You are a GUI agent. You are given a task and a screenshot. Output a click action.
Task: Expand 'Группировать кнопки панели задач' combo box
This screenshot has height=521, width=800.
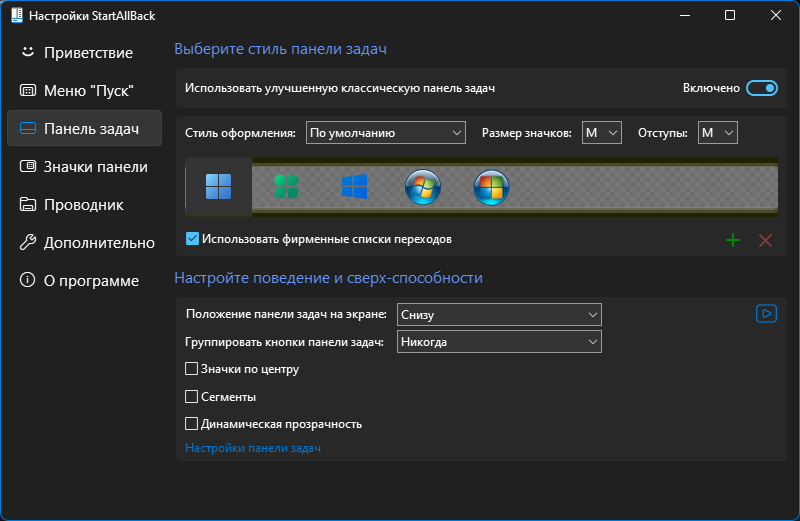click(x=499, y=342)
